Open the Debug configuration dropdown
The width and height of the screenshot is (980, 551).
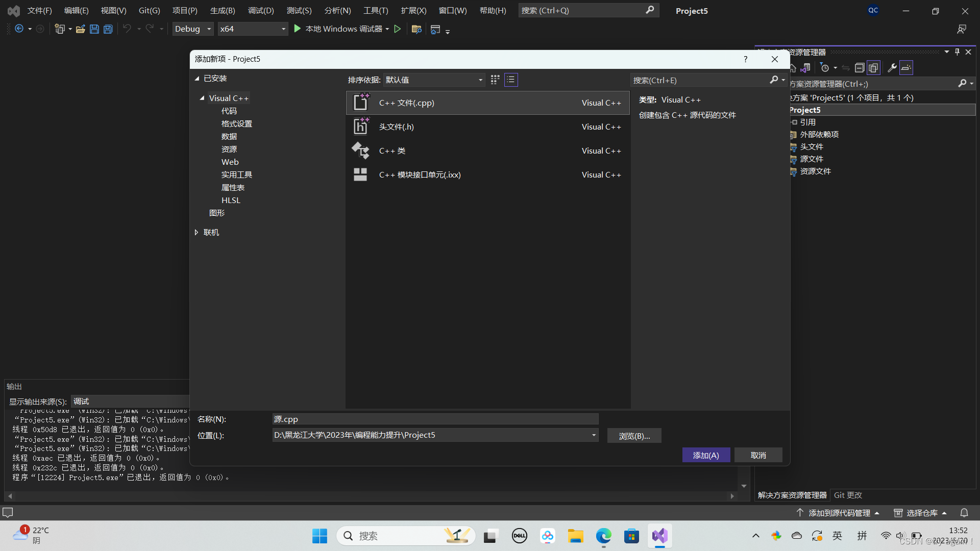[193, 29]
